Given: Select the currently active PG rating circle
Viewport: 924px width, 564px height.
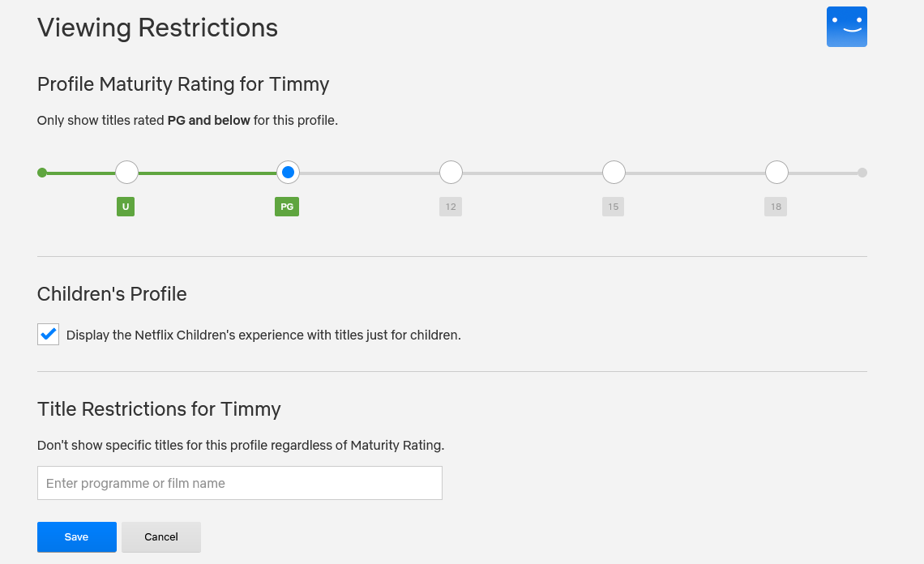Looking at the screenshot, I should pos(288,172).
